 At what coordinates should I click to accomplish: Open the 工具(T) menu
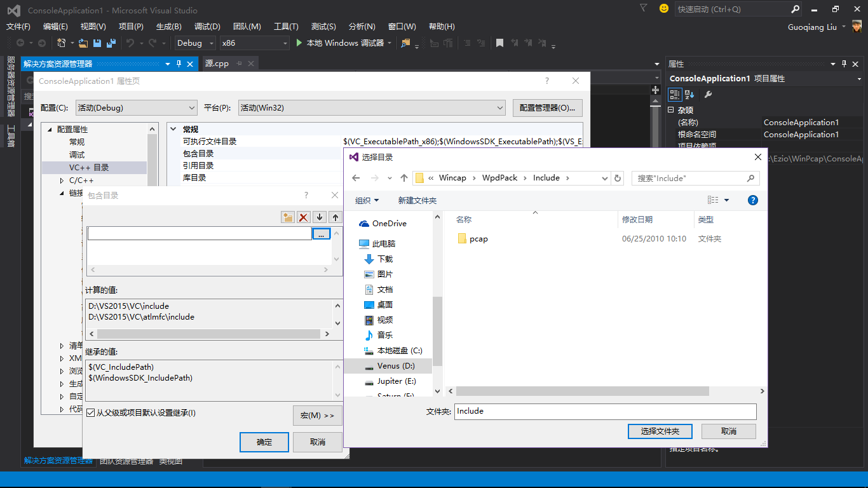point(286,27)
